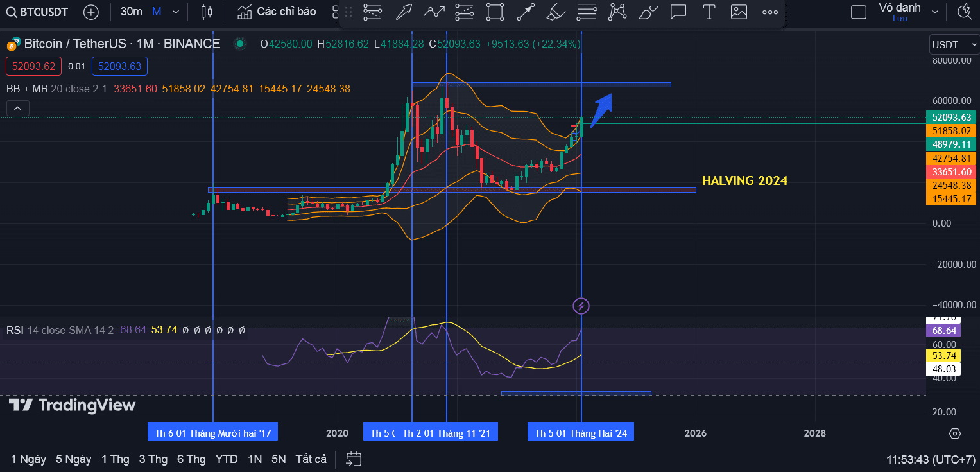
Task: Select the 1 Thg range
Action: 116,459
